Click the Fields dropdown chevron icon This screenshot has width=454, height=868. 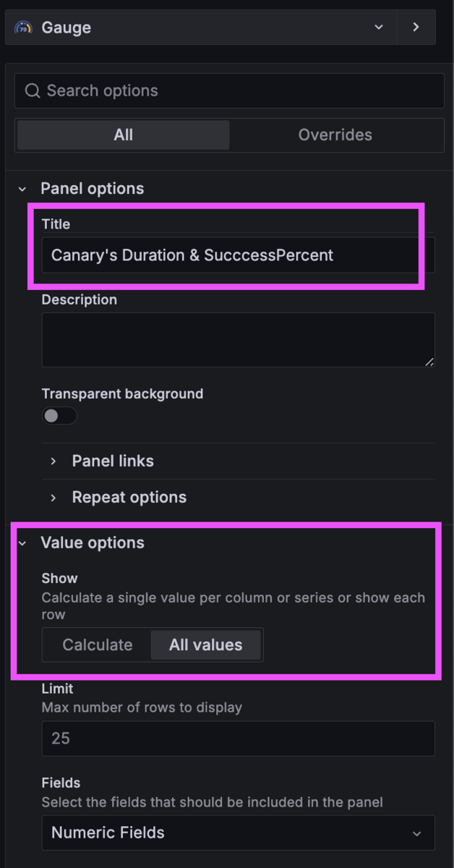tap(417, 833)
